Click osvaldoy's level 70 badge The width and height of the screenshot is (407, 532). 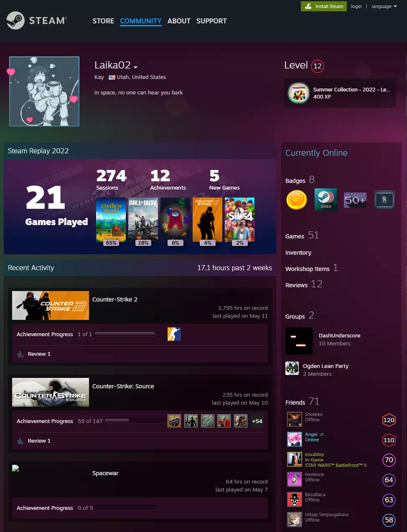(x=389, y=460)
